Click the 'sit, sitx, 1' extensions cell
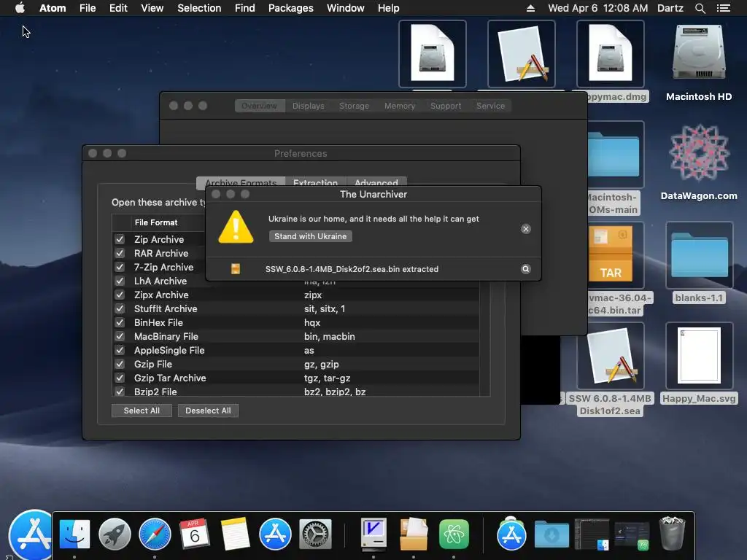 pos(325,308)
